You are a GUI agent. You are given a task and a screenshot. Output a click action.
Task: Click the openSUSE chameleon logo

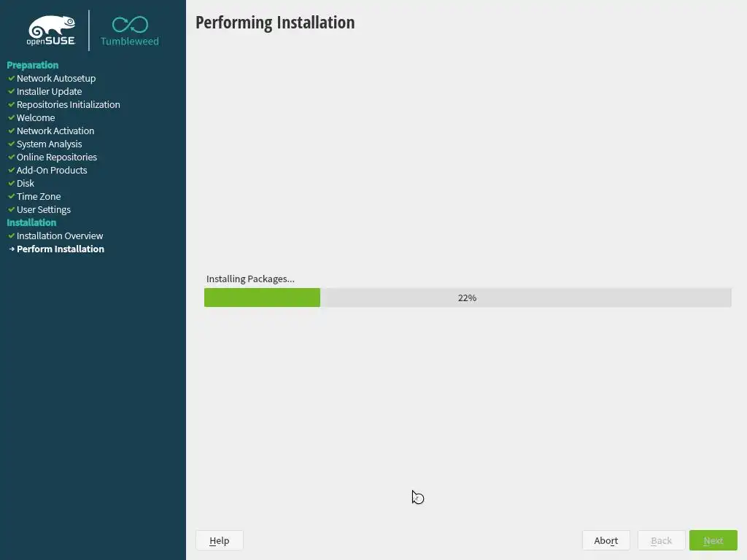(51, 31)
